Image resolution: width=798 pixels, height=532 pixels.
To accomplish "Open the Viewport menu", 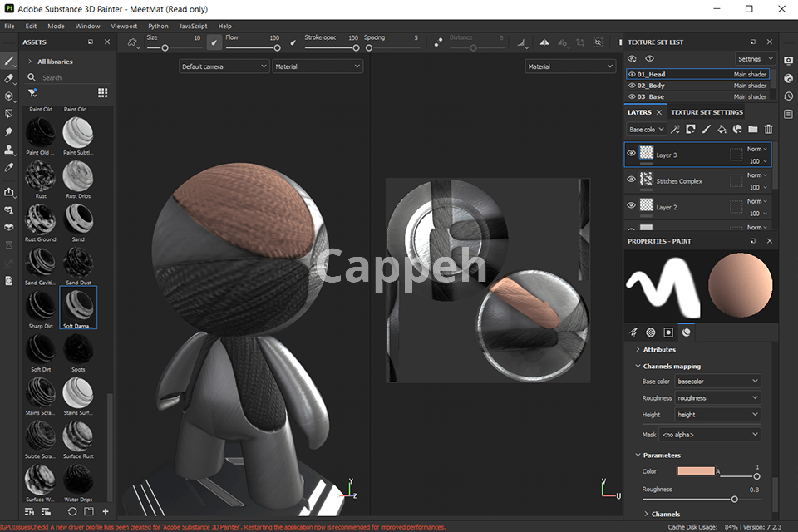I will (x=123, y=26).
